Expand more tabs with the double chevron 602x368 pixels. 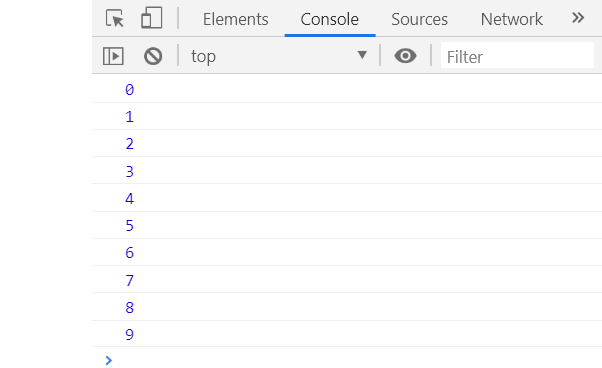click(x=578, y=18)
